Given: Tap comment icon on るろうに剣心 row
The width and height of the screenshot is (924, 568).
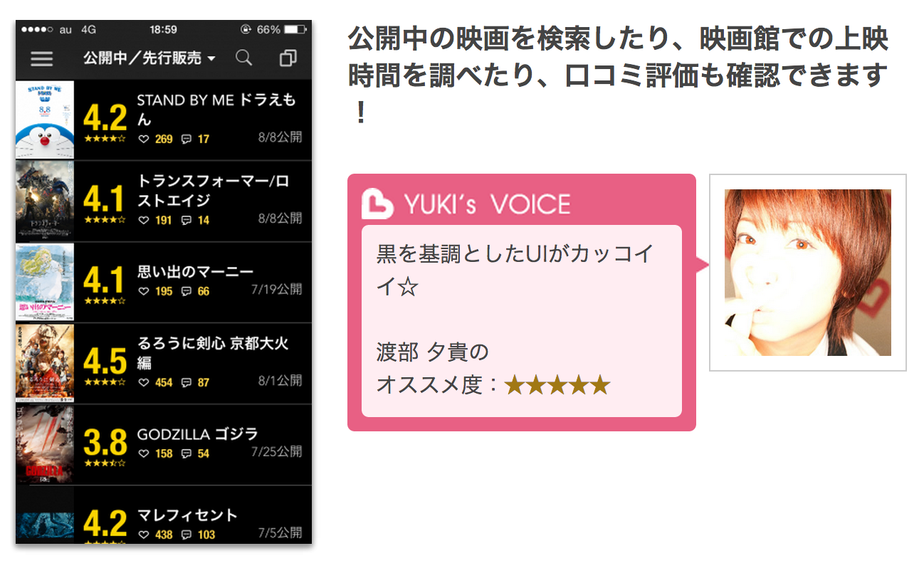Looking at the screenshot, I should tap(187, 382).
